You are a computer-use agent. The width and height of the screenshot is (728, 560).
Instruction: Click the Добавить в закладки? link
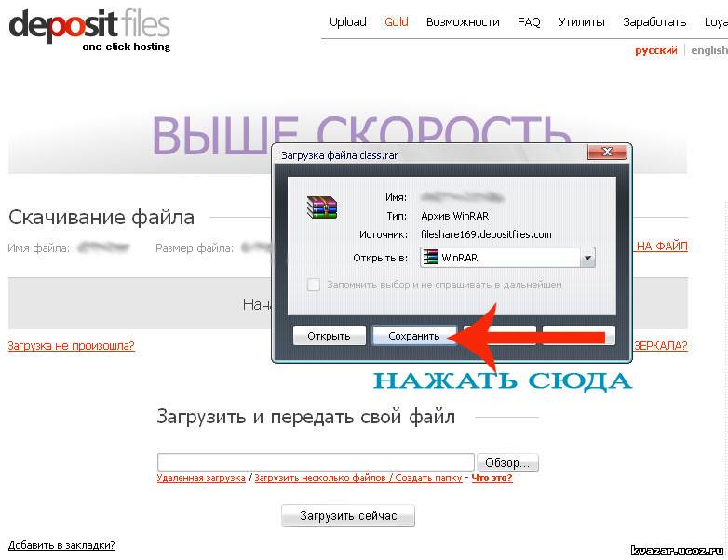61,545
